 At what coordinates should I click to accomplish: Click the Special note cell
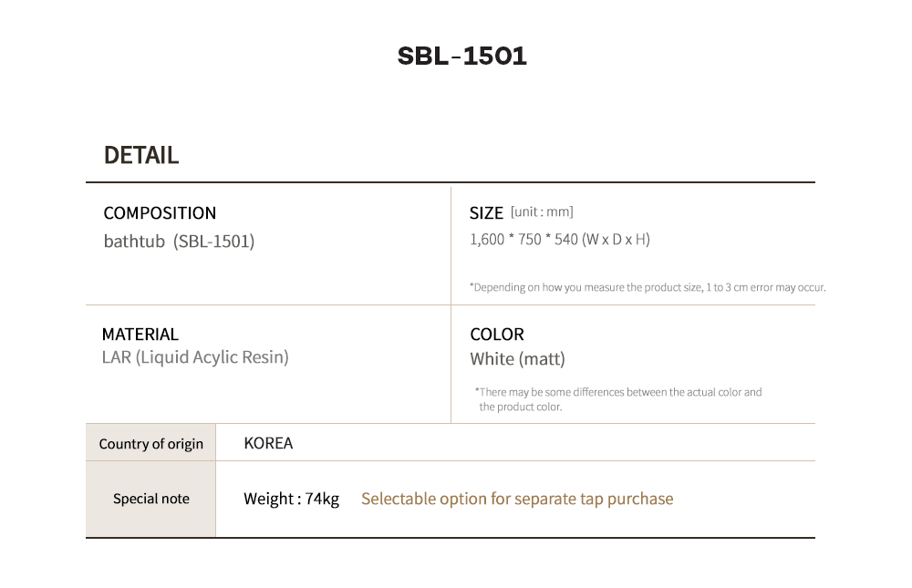click(151, 499)
